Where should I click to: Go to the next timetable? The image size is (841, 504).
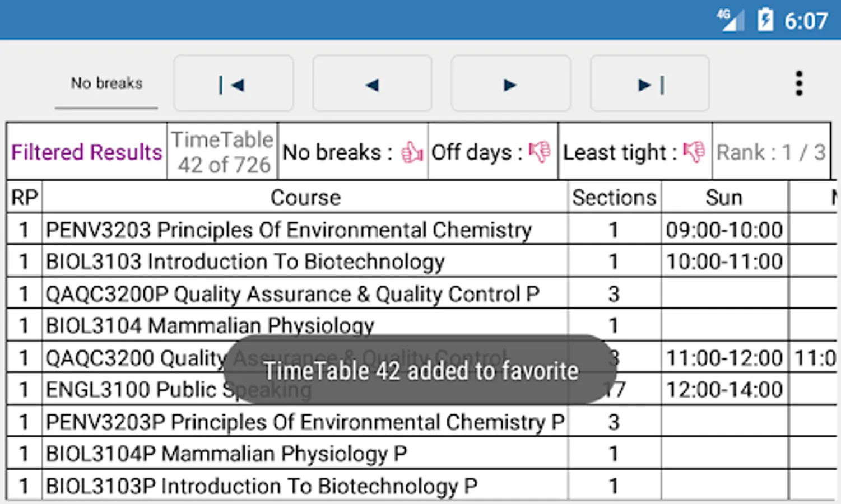[x=510, y=85]
